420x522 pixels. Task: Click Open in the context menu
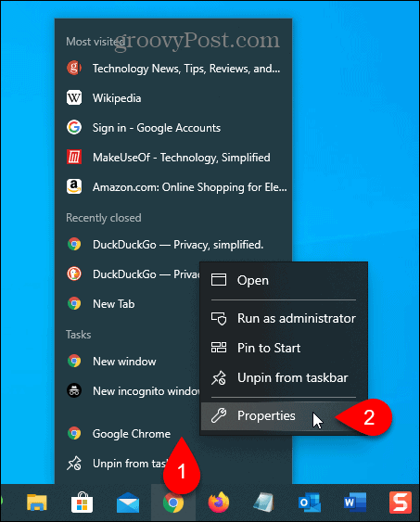point(284,280)
